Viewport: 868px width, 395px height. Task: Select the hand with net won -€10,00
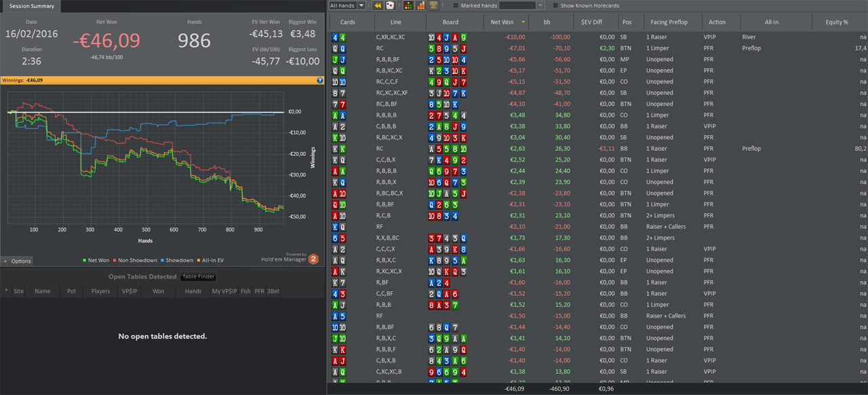[x=597, y=37]
